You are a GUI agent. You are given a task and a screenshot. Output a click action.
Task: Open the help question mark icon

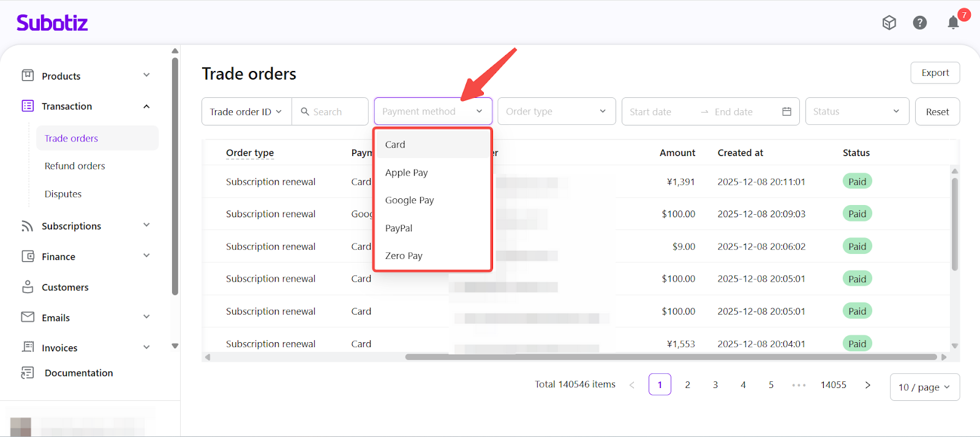(919, 23)
